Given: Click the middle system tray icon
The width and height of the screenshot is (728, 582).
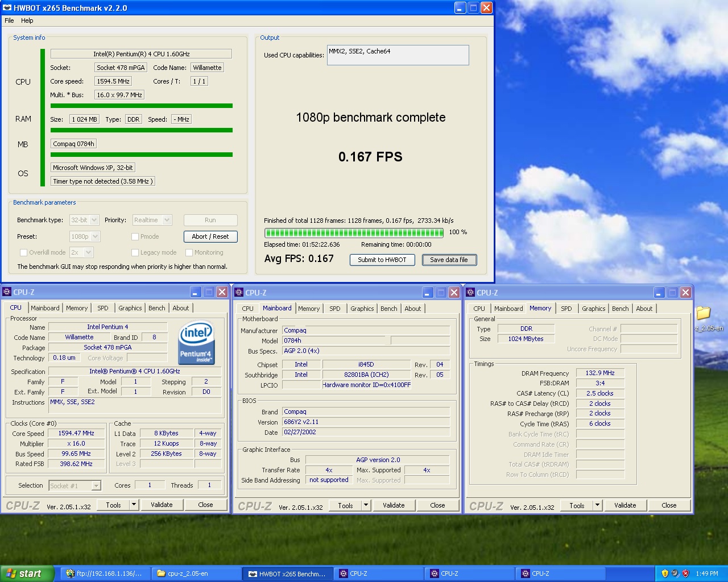Looking at the screenshot, I should pos(675,573).
